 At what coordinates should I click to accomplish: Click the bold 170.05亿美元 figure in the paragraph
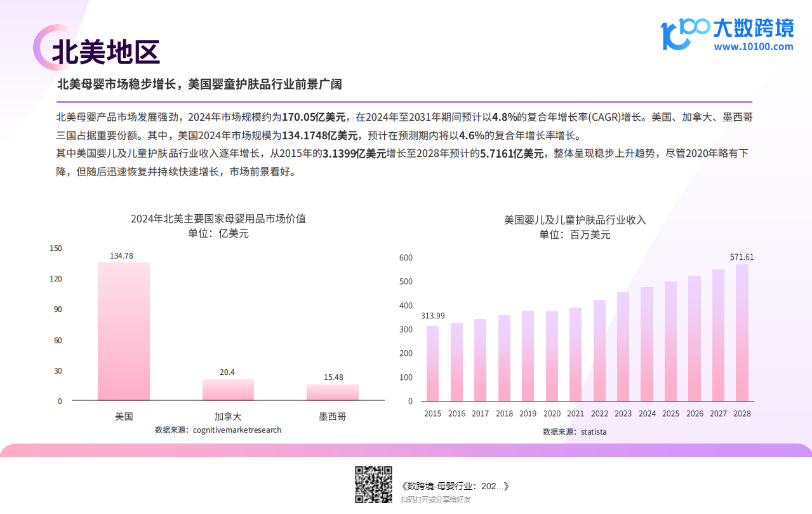tap(314, 117)
